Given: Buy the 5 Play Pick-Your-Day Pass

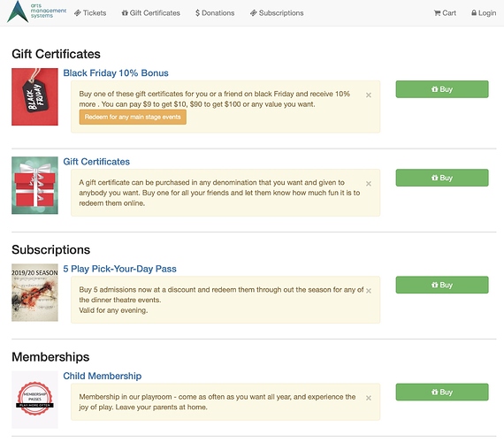Looking at the screenshot, I should click(x=442, y=285).
